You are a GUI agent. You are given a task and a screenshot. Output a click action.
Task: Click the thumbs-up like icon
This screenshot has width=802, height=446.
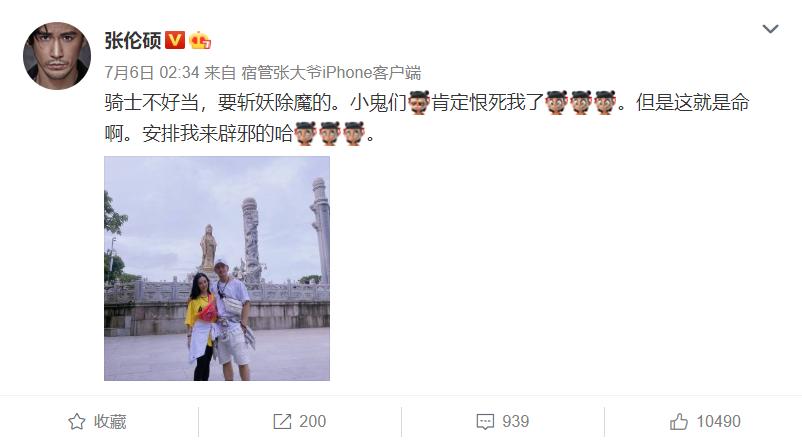pyautogui.click(x=679, y=421)
